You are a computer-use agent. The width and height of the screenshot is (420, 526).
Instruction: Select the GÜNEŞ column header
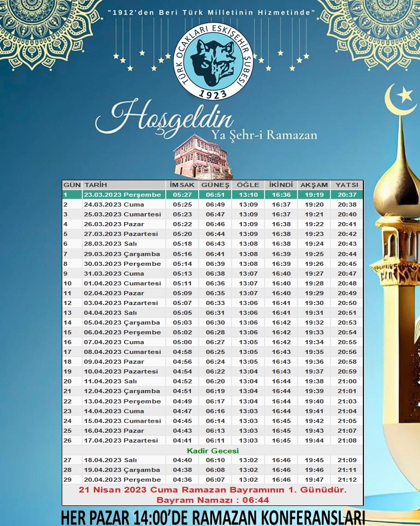tap(215, 185)
